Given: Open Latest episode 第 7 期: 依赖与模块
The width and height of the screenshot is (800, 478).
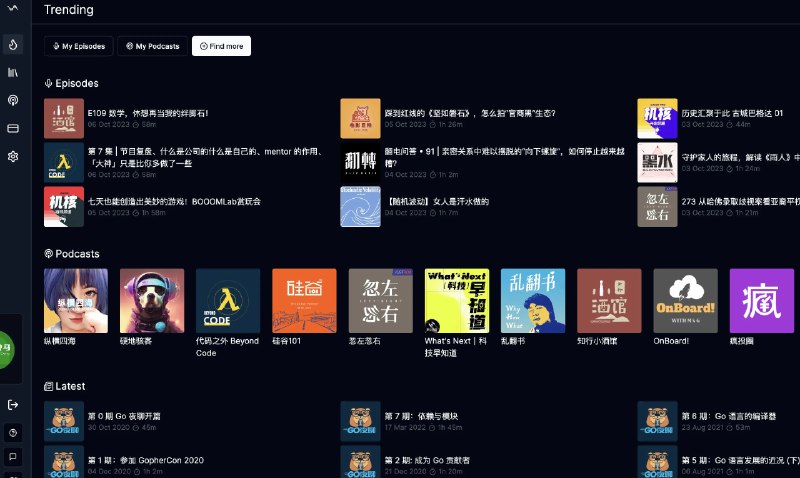Looking at the screenshot, I should (421, 416).
